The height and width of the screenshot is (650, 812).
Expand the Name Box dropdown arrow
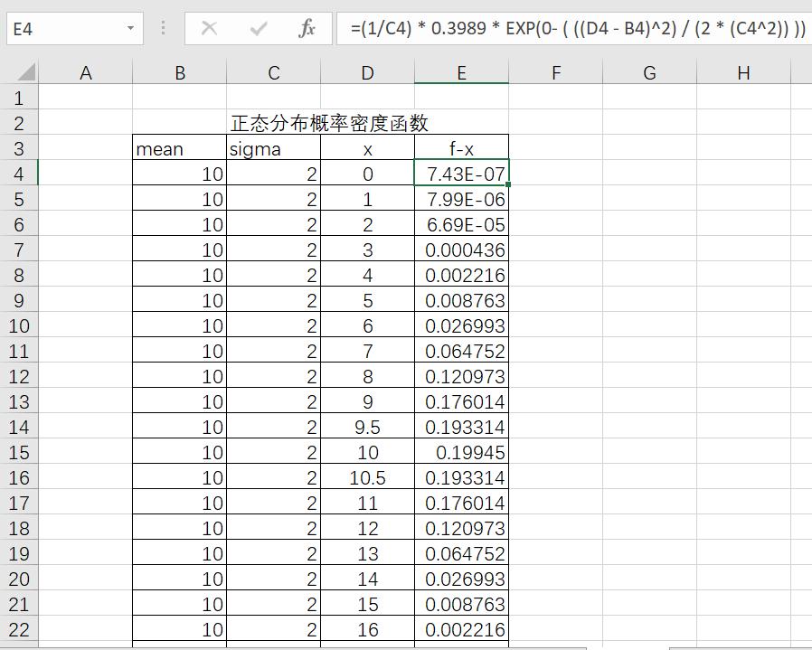130,29
